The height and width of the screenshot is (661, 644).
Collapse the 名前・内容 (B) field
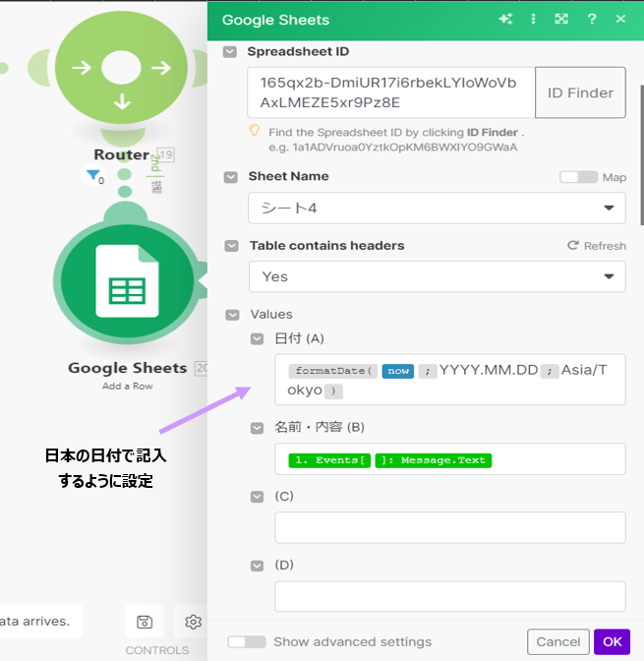[x=257, y=428]
